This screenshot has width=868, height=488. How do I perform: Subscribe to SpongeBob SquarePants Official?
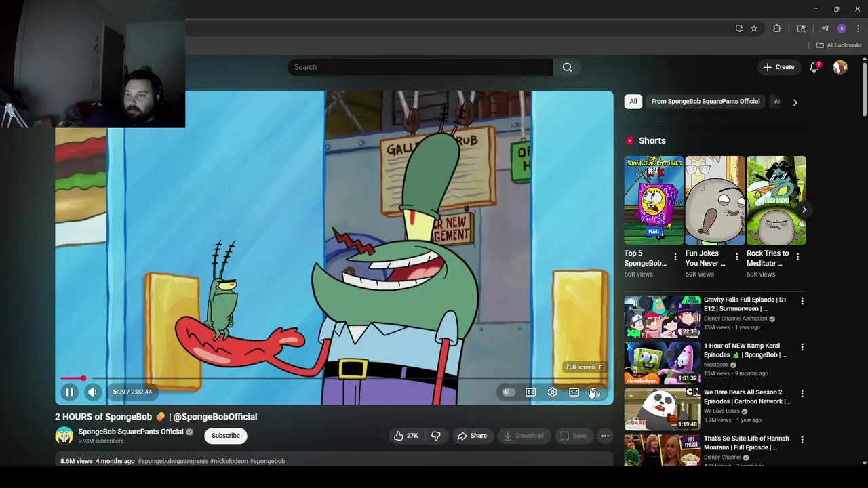[225, 436]
